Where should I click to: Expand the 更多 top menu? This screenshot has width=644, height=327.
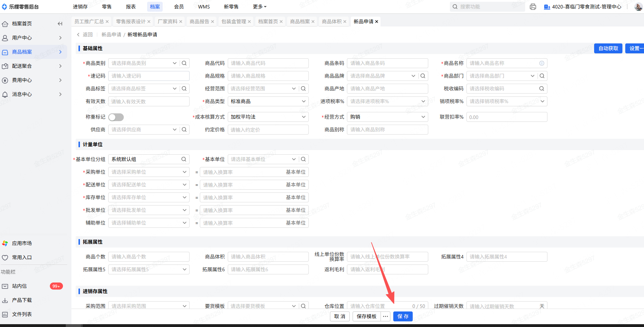pos(260,7)
